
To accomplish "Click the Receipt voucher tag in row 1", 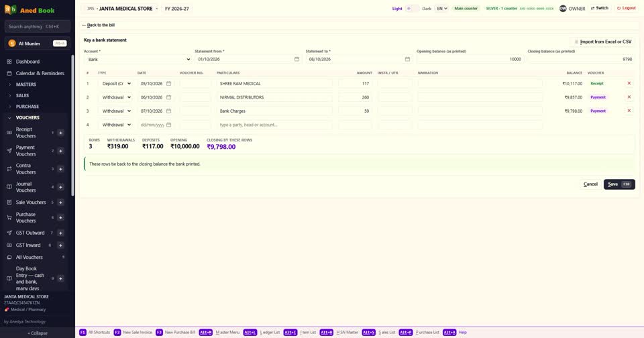I will pos(597,83).
